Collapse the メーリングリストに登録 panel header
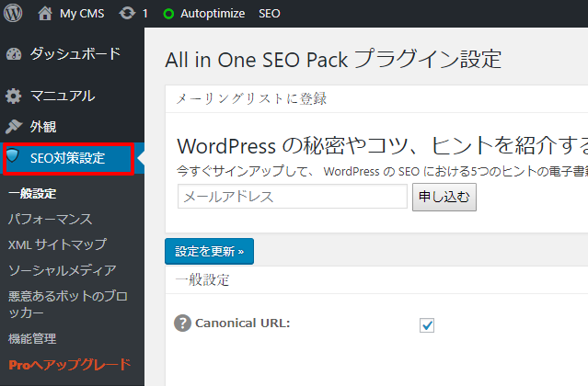The height and width of the screenshot is (386, 588). [x=376, y=99]
